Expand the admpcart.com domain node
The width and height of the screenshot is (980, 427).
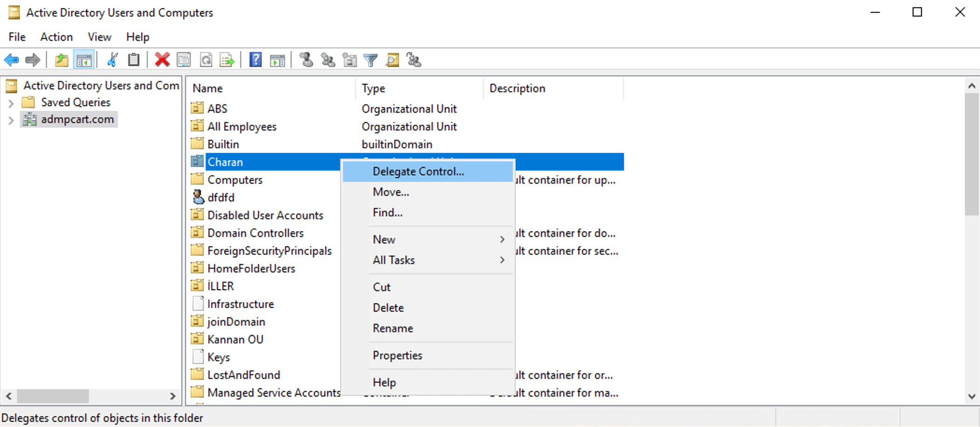click(10, 120)
